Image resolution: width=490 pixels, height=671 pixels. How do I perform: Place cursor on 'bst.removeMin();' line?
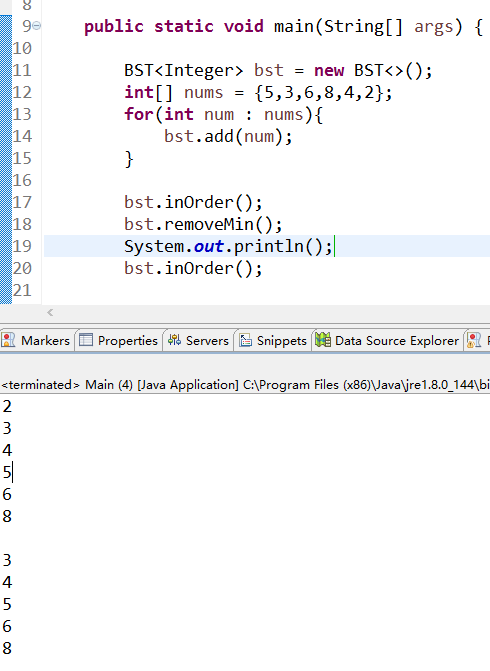click(x=203, y=224)
